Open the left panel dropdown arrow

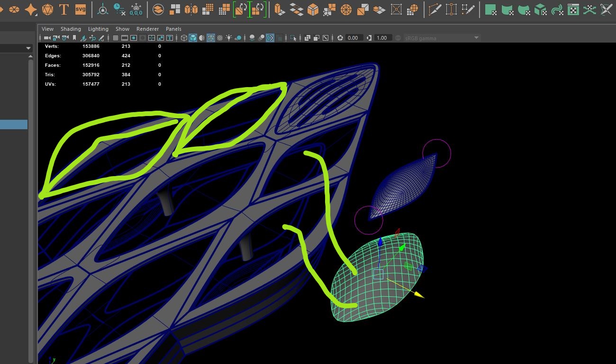pyautogui.click(x=28, y=48)
